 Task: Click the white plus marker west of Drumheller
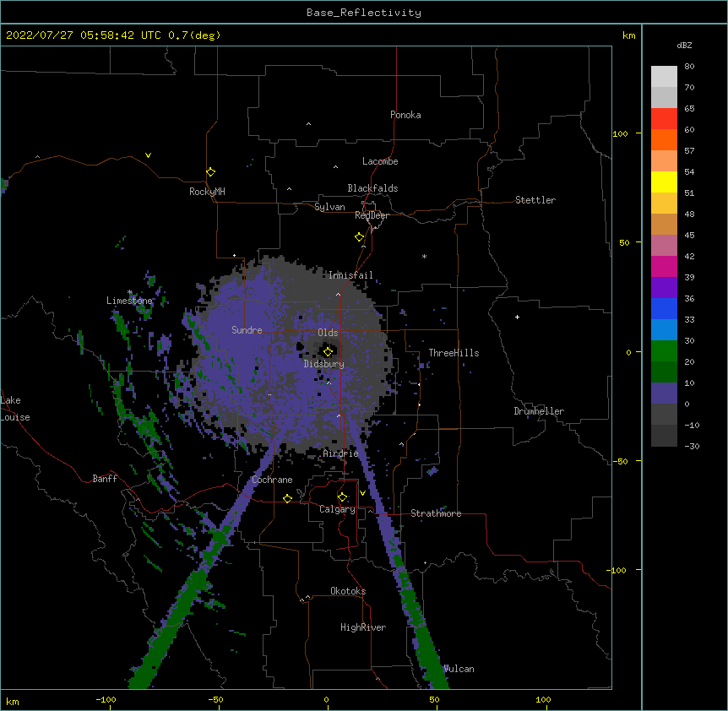[x=517, y=317]
